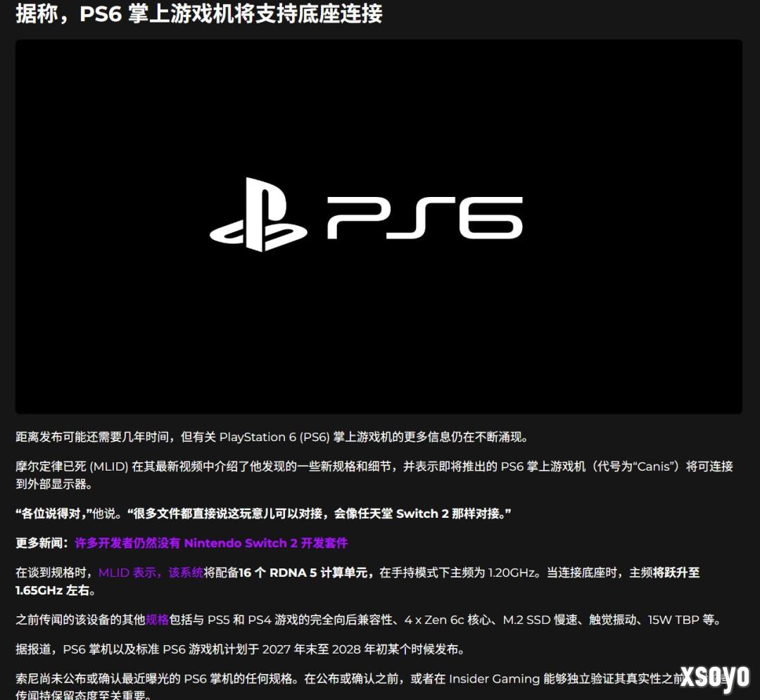Click the paragraph starting '摩尔定律已死 (MLID)'
The height and width of the screenshot is (700, 760).
374,475
